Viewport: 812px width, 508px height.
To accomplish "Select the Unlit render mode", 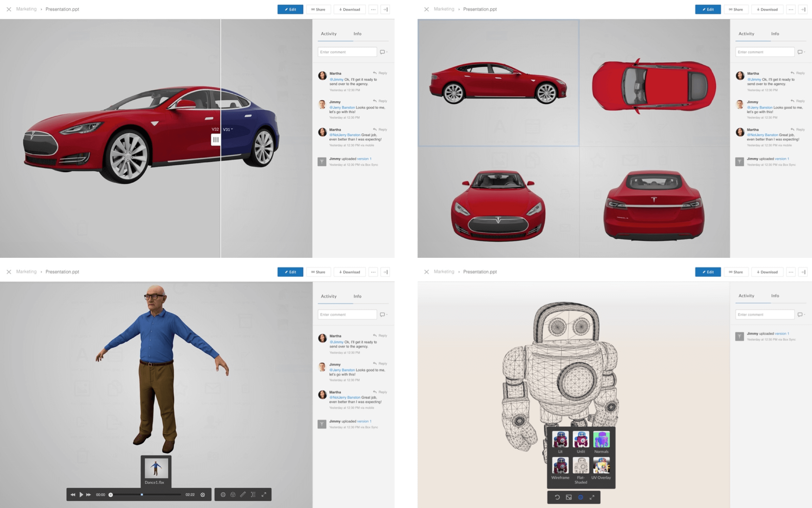I will (x=581, y=442).
